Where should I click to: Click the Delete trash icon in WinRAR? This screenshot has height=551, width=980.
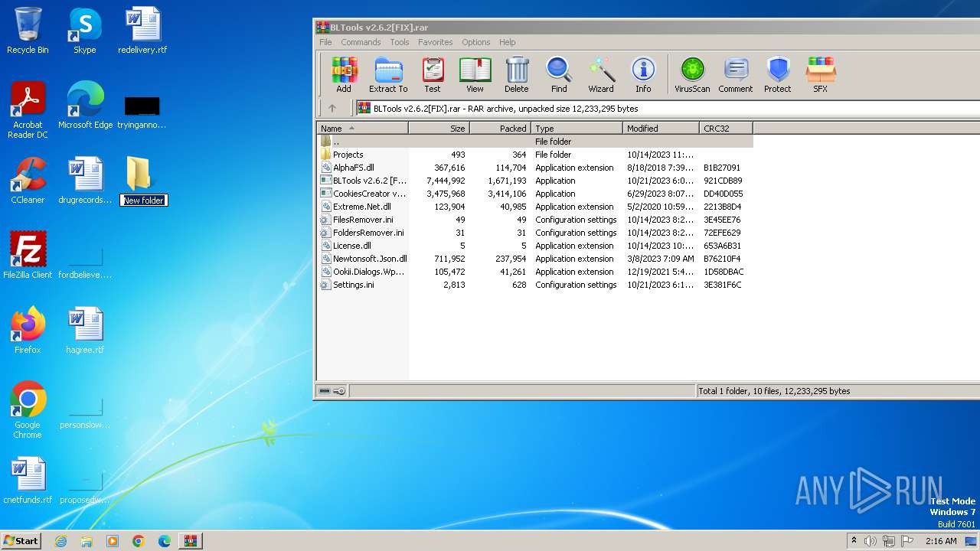click(517, 75)
